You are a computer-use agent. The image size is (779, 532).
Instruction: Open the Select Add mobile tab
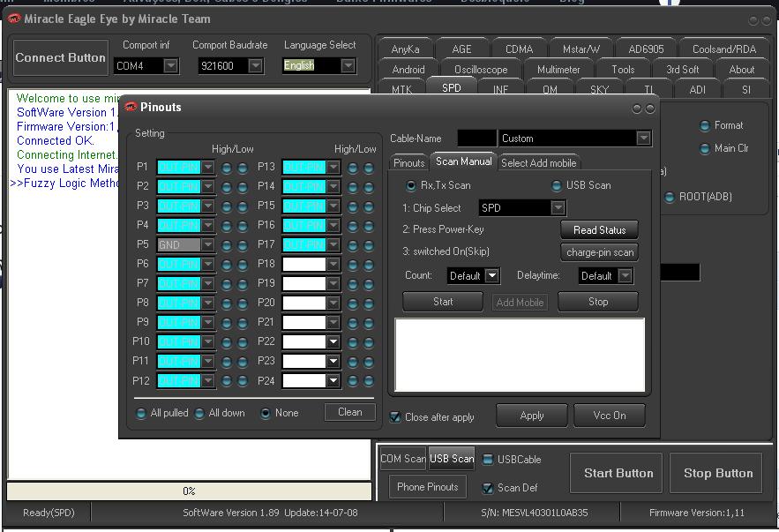[x=538, y=163]
